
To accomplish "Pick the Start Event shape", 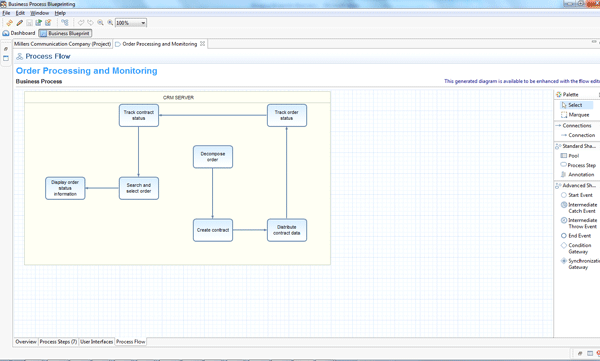I will [577, 195].
